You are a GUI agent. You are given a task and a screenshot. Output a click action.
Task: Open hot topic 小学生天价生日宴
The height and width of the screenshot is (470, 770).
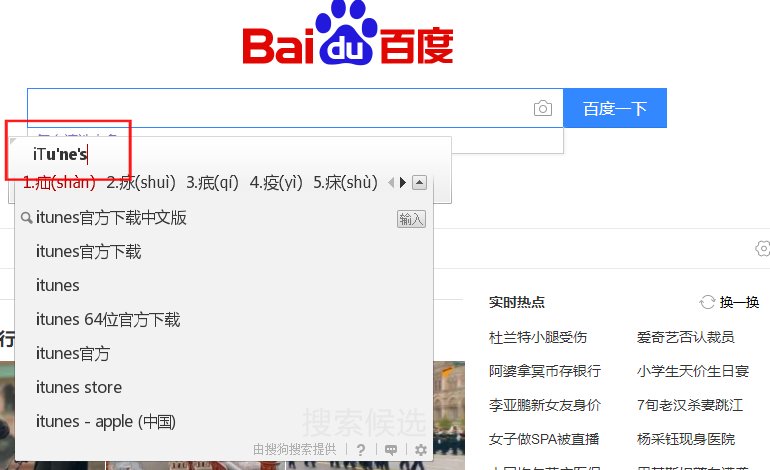coord(692,371)
